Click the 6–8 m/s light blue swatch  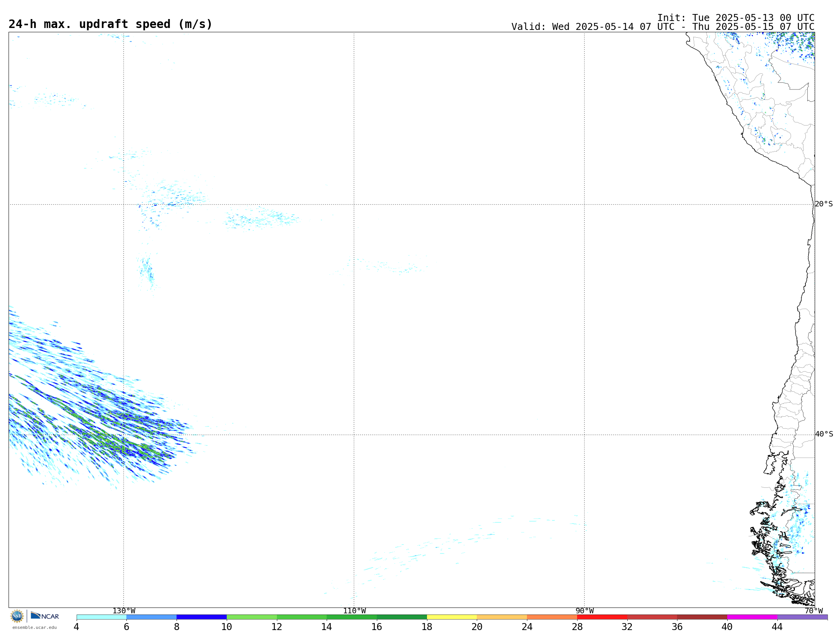tap(152, 617)
